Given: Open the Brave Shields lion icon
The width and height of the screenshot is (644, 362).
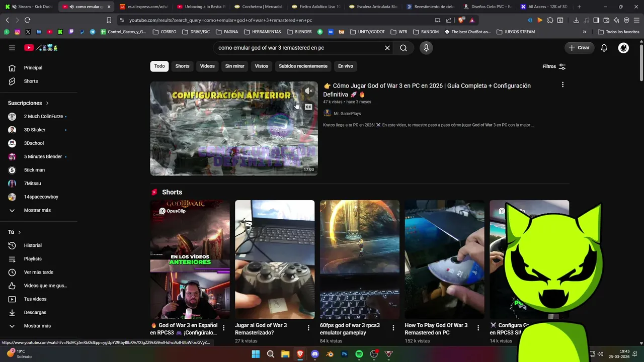Looking at the screenshot, I should (x=461, y=20).
